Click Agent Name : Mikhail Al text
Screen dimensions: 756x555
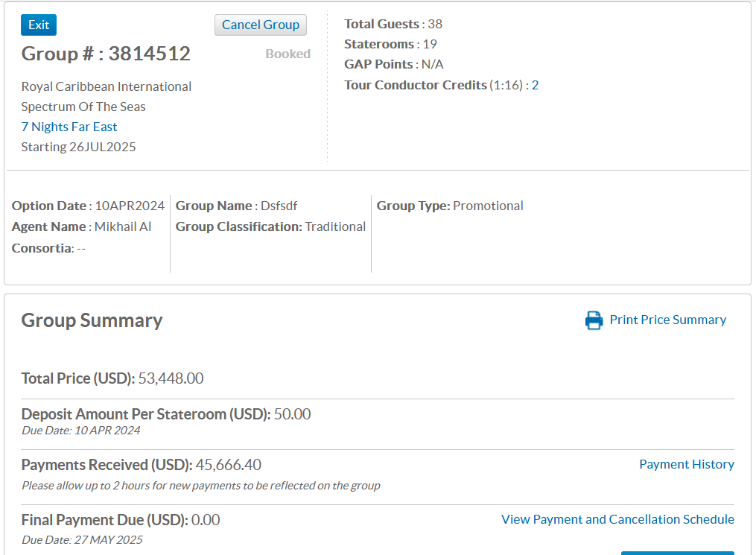[81, 226]
